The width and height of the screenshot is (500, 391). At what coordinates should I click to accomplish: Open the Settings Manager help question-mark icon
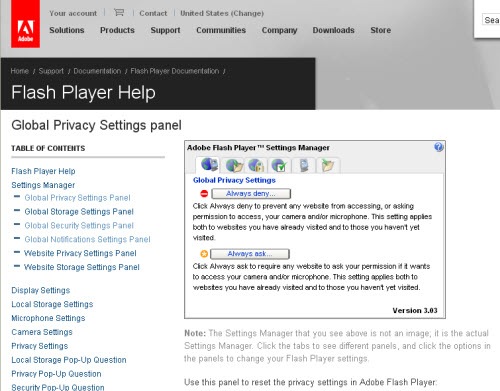[438, 147]
